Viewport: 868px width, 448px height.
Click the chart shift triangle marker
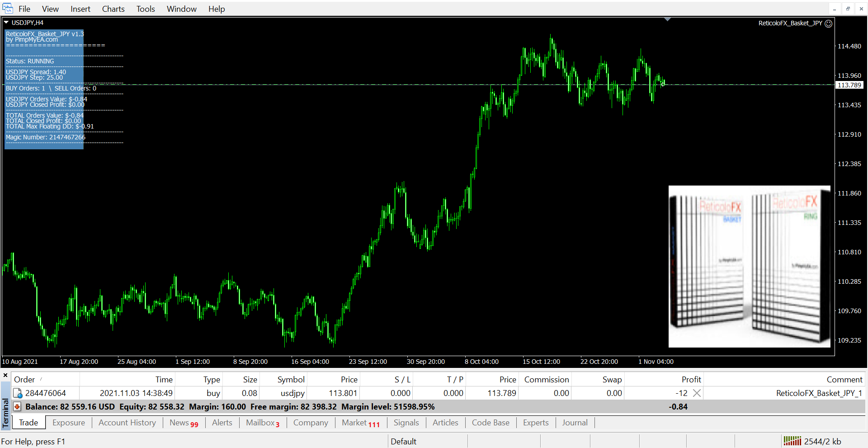point(667,19)
